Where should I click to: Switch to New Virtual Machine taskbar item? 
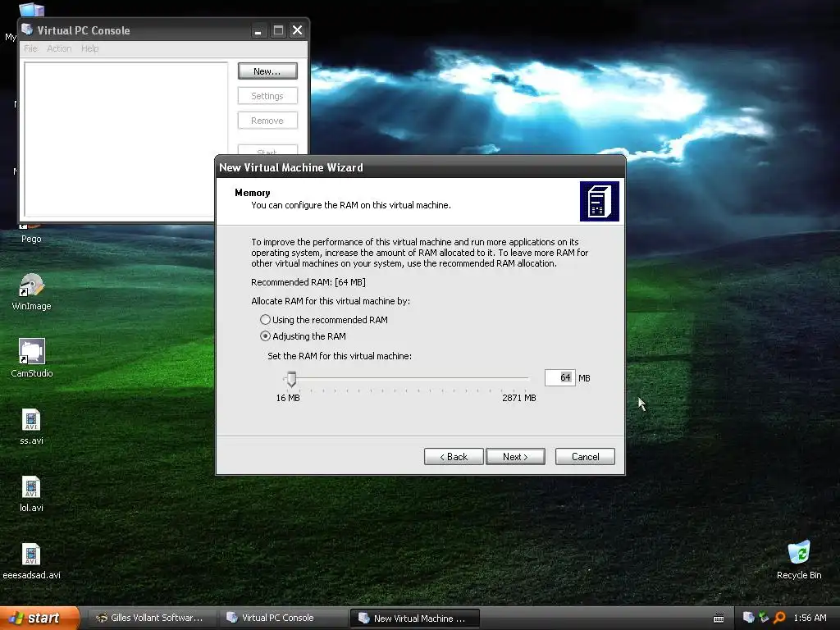414,619
